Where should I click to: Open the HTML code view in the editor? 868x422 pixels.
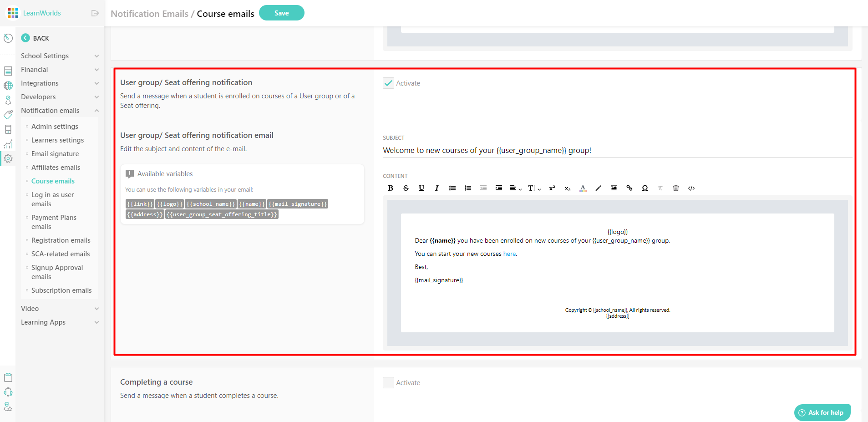point(691,188)
